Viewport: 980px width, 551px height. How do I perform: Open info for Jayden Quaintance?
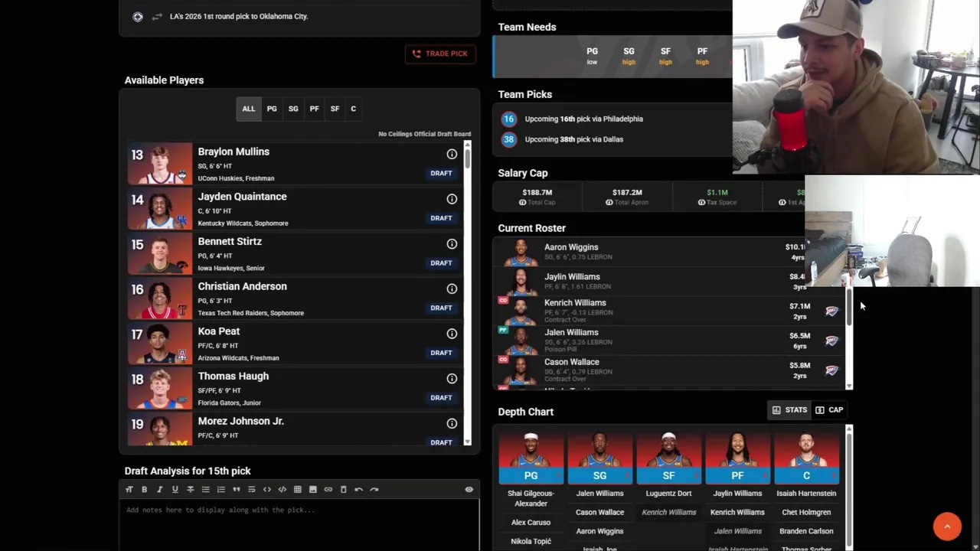452,199
